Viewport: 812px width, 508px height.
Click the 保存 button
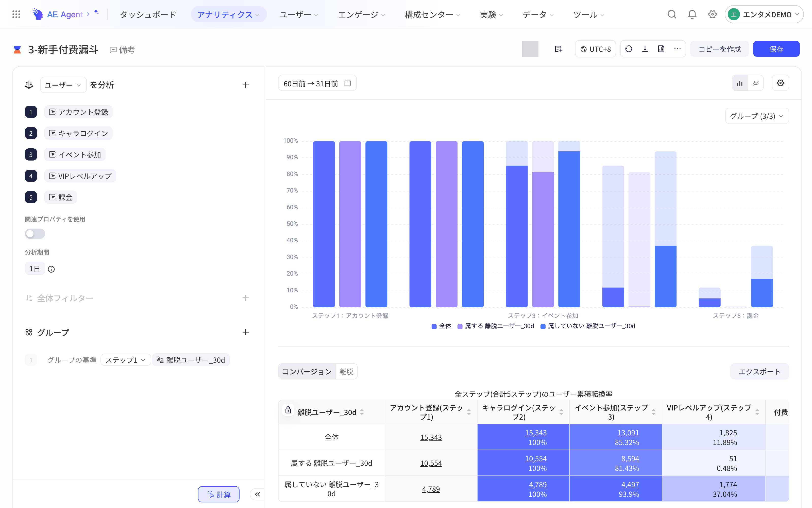pyautogui.click(x=776, y=49)
